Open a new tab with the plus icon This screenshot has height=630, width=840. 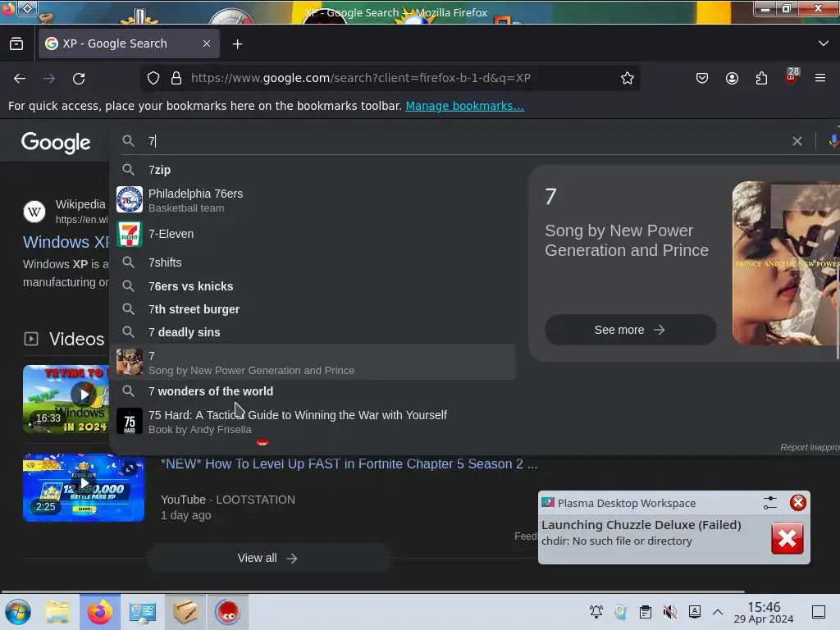[237, 44]
